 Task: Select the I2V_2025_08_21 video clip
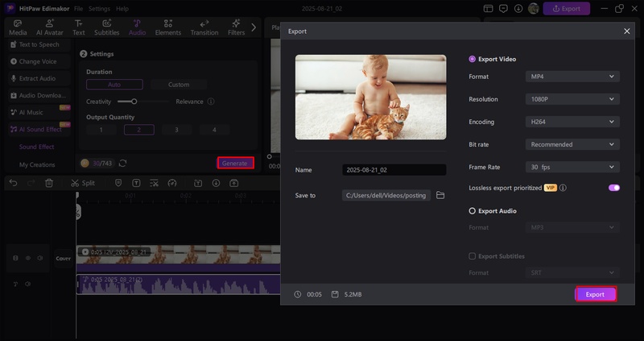click(x=178, y=259)
